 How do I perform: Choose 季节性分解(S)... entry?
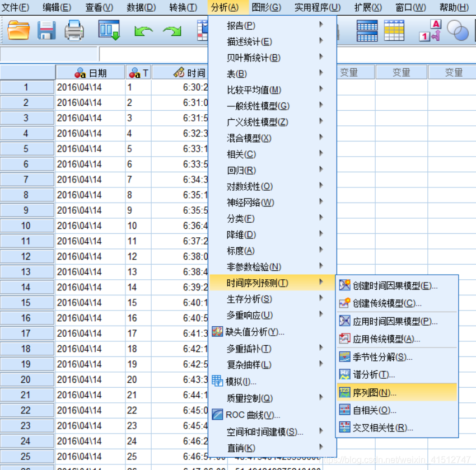[397, 357]
